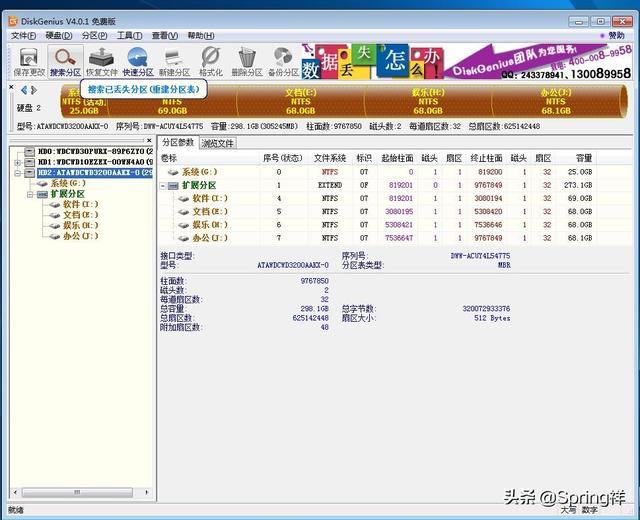Collapse 扩展分区 row in partition table
640x520 pixels.
coord(163,186)
